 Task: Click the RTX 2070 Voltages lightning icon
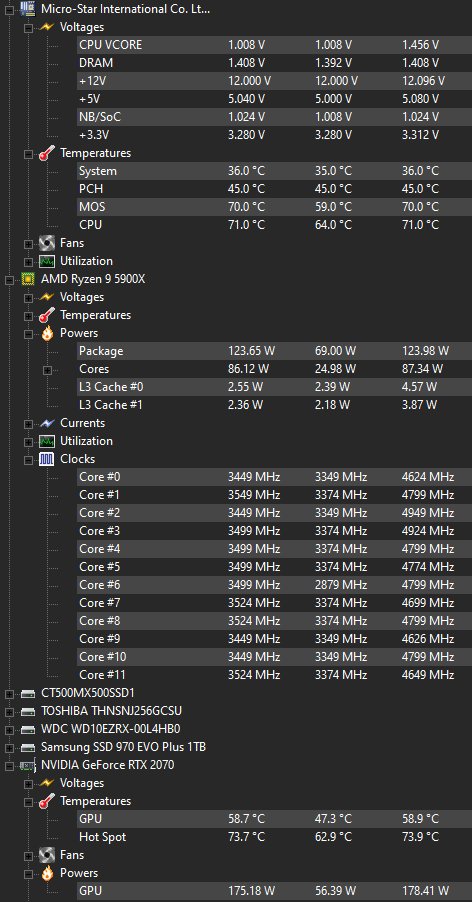47,783
